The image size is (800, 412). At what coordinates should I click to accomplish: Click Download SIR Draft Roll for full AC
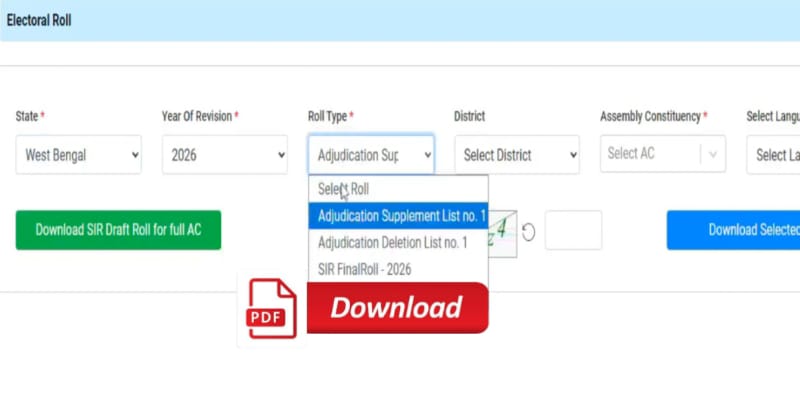pyautogui.click(x=118, y=230)
